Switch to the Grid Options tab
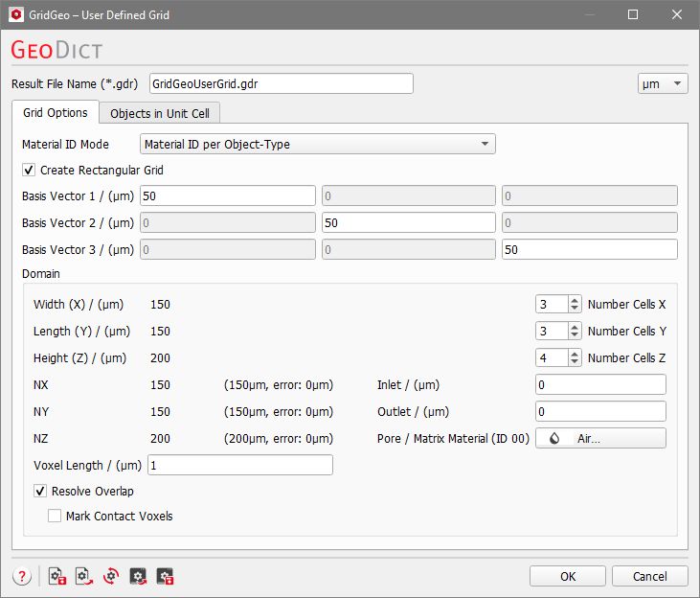This screenshot has height=598, width=700. [x=56, y=112]
